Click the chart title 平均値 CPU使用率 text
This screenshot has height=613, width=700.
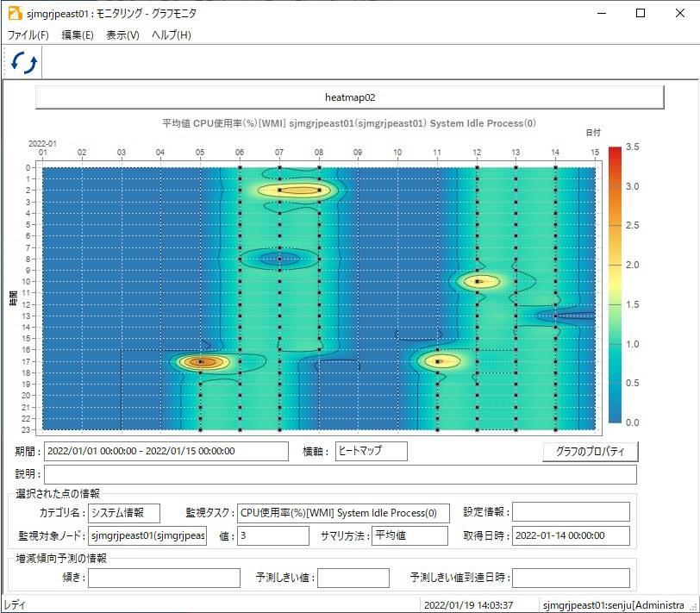(x=348, y=123)
